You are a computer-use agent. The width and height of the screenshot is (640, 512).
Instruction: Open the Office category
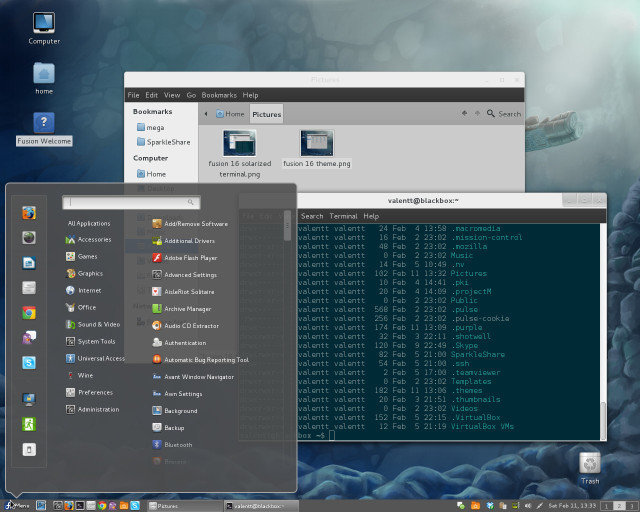(81, 307)
